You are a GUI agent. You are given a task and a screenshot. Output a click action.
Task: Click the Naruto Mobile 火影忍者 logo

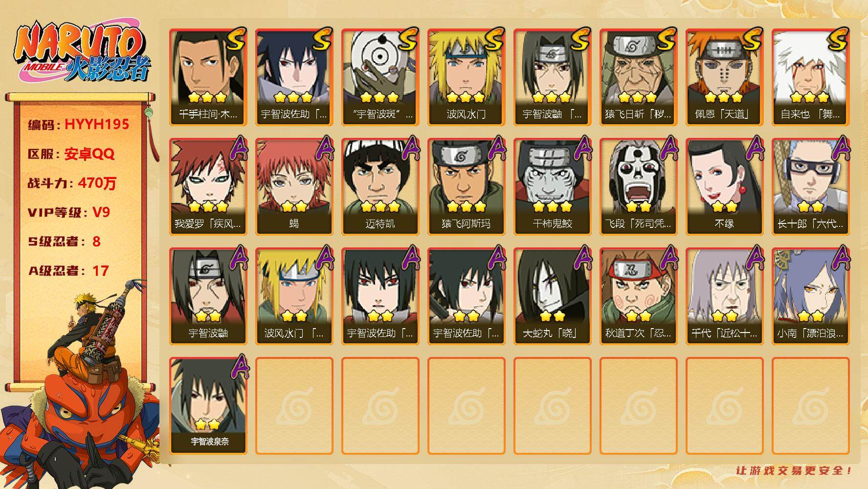[x=82, y=52]
